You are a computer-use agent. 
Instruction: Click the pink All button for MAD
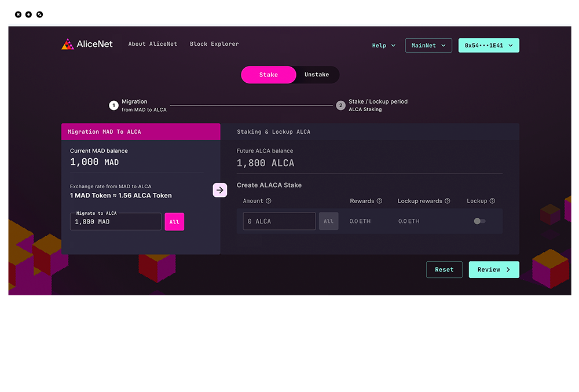[x=174, y=222]
